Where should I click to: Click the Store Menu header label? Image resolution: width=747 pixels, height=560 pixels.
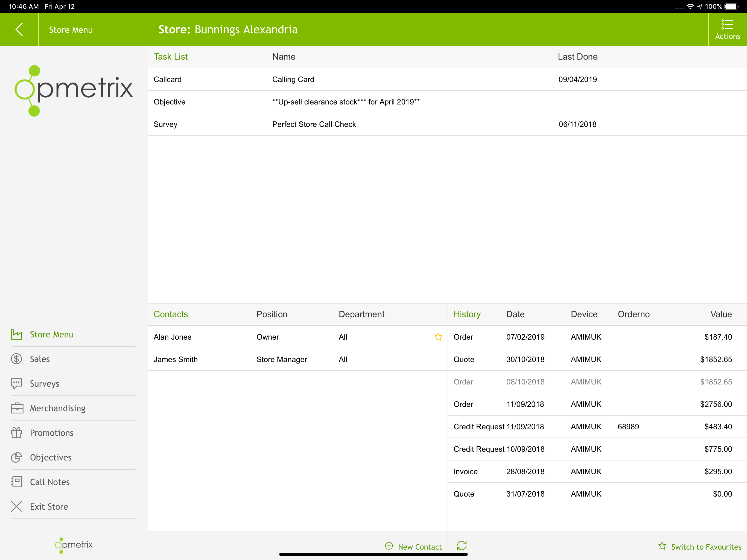(x=71, y=30)
